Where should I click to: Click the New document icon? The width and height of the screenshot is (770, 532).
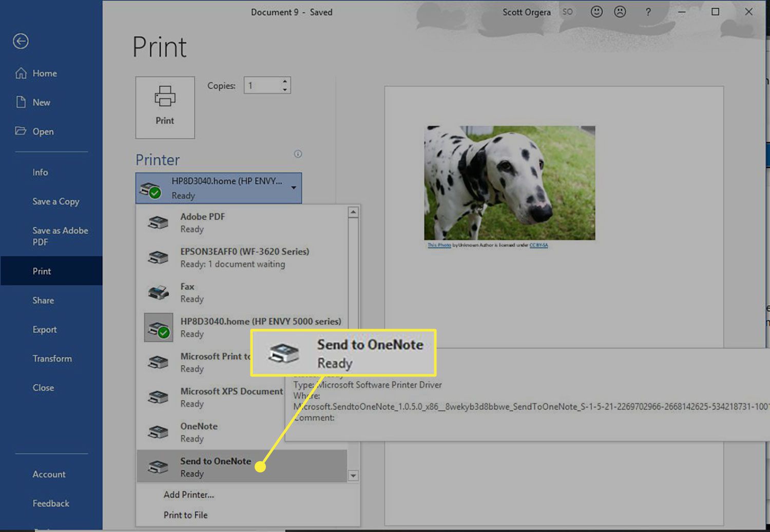pos(21,102)
